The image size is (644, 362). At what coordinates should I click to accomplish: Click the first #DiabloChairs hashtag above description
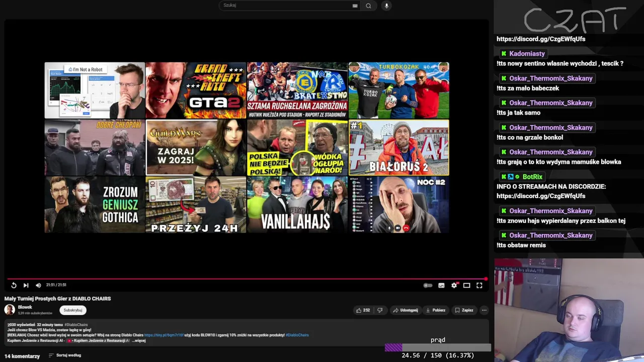pos(76,325)
